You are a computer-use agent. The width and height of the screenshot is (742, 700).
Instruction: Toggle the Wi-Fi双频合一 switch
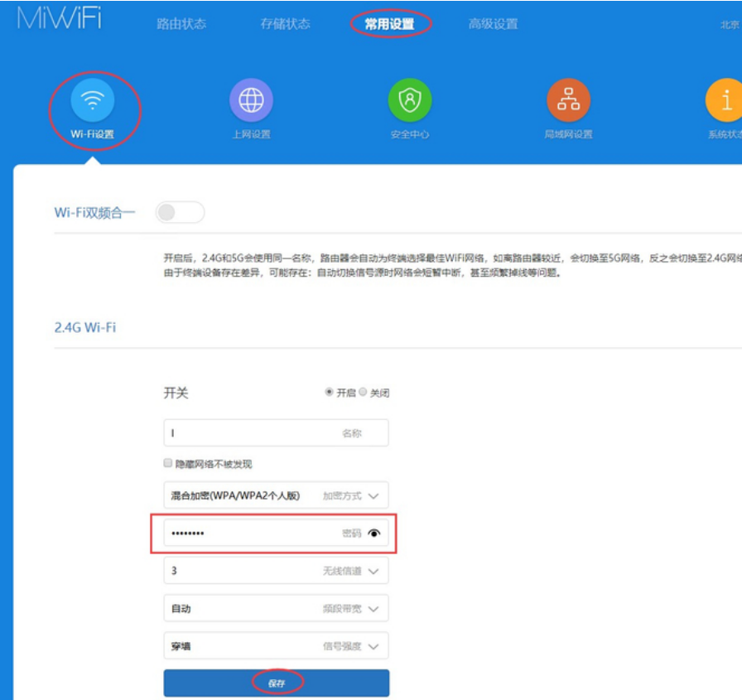tap(179, 213)
